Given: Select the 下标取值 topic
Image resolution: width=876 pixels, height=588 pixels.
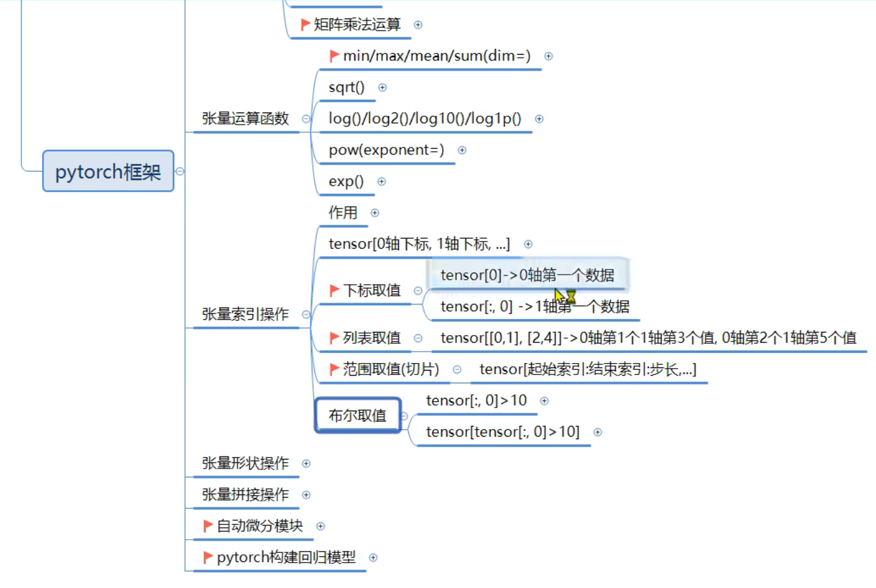Looking at the screenshot, I should pyautogui.click(x=372, y=291).
